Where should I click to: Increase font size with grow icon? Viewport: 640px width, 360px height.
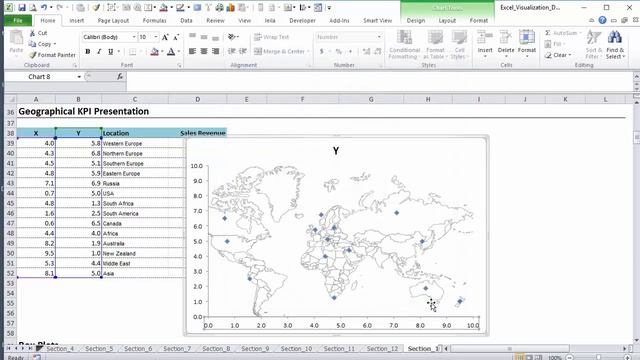pyautogui.click(x=165, y=37)
